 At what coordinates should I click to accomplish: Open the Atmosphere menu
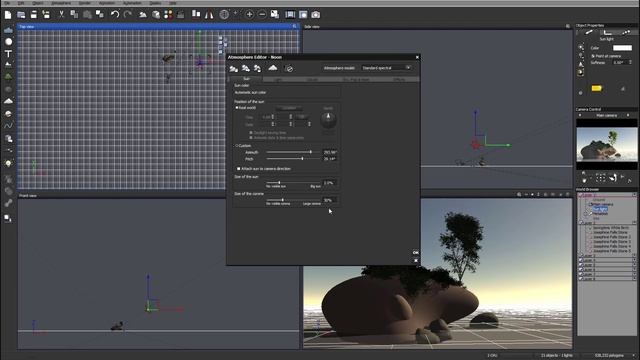point(61,3)
